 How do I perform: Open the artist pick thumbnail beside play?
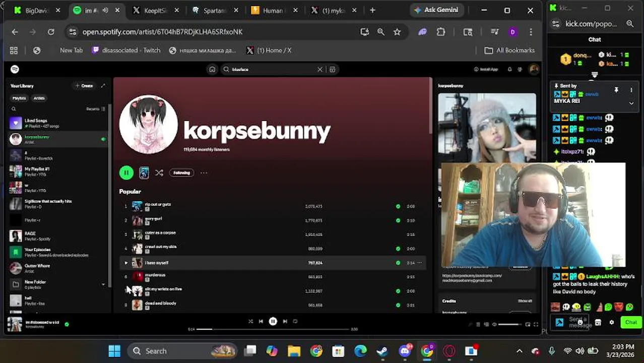144,173
